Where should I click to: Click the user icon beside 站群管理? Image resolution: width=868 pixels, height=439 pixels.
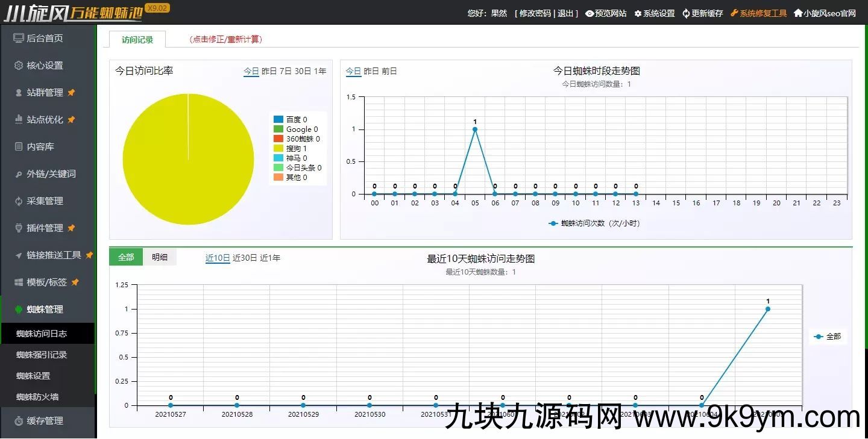click(19, 93)
